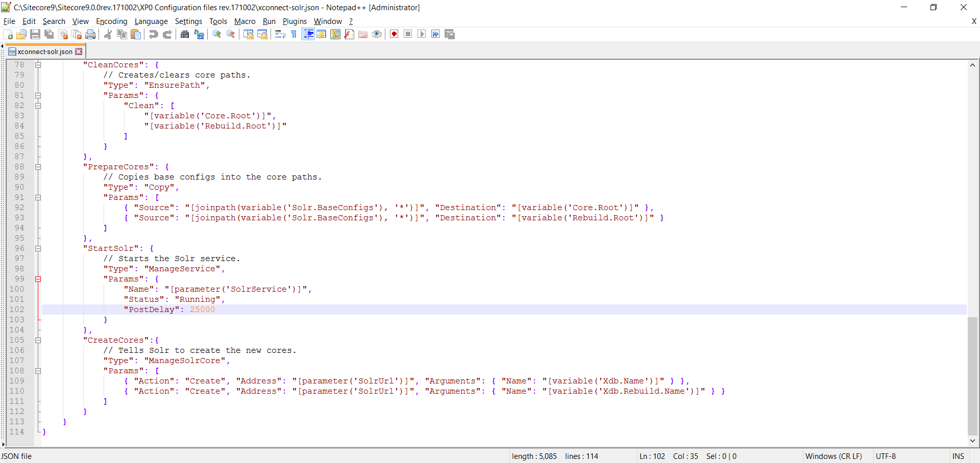Save the current file via toolbar icon

click(35, 34)
